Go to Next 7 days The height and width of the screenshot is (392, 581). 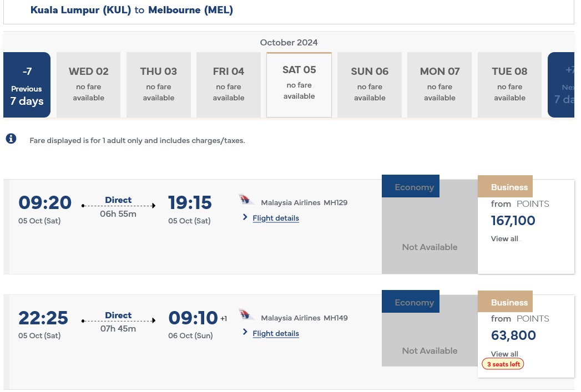[x=561, y=85]
